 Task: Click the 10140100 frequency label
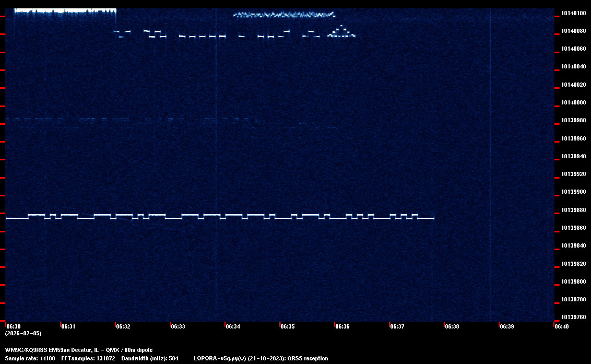(x=573, y=13)
